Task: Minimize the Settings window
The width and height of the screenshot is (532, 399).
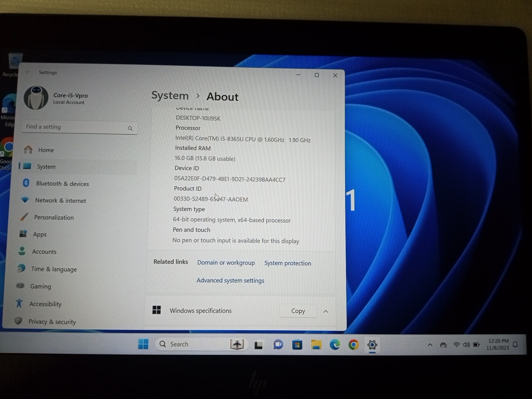Action: 298,75
